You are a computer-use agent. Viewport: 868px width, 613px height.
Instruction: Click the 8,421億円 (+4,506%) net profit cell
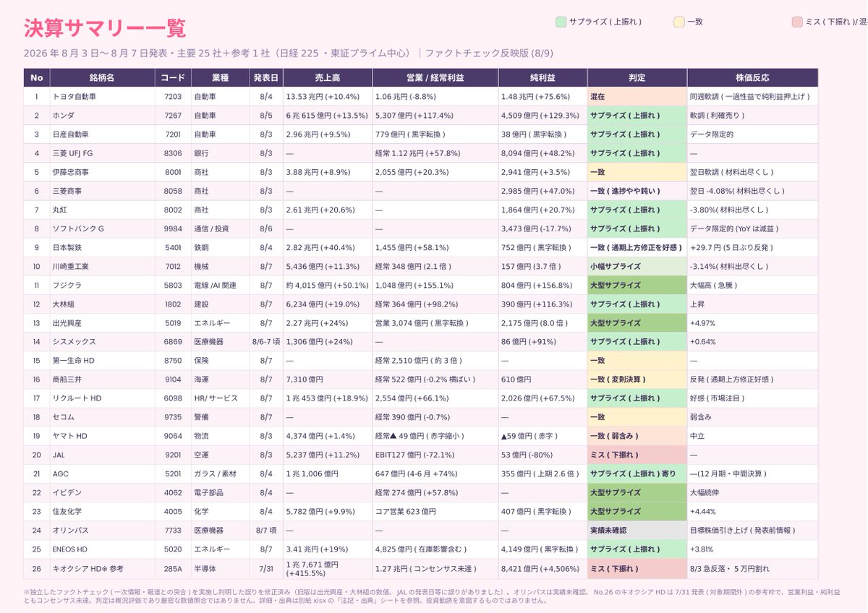pyautogui.click(x=542, y=568)
